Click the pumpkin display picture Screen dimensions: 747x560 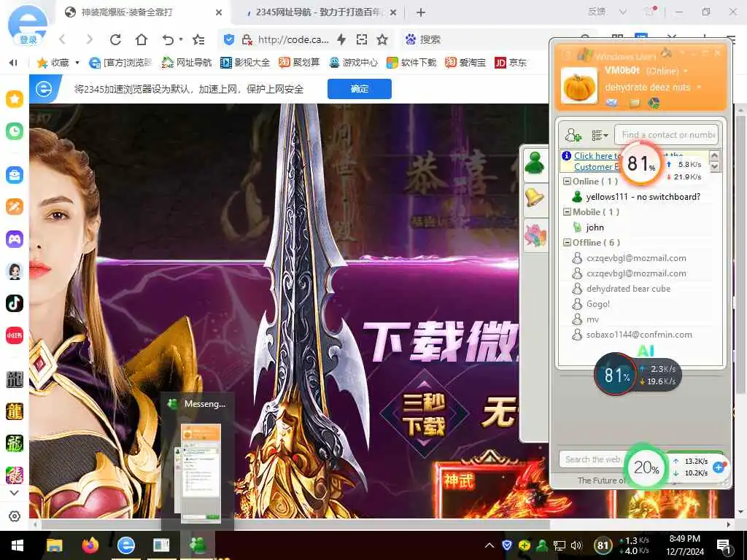579,86
